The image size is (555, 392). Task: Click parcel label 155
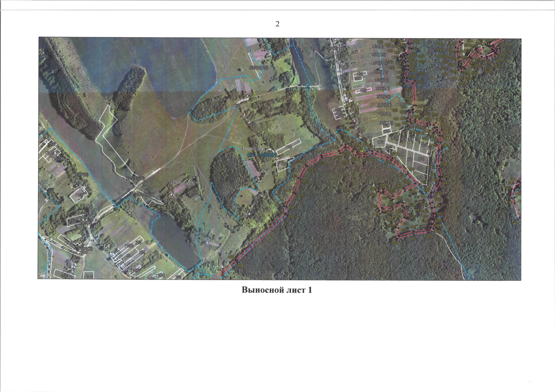pos(73,221)
